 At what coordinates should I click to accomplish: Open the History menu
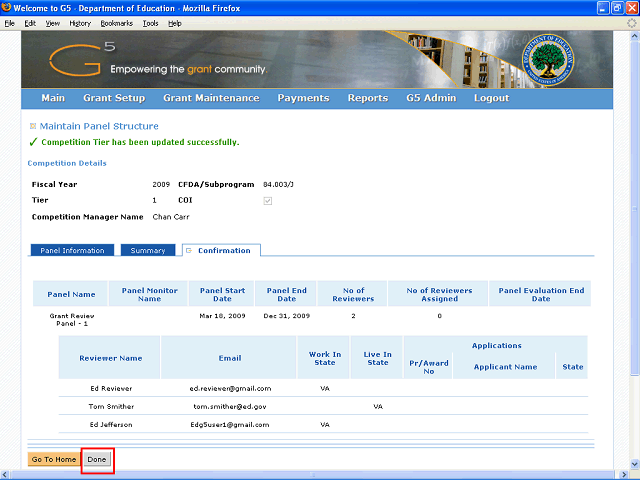pos(80,22)
